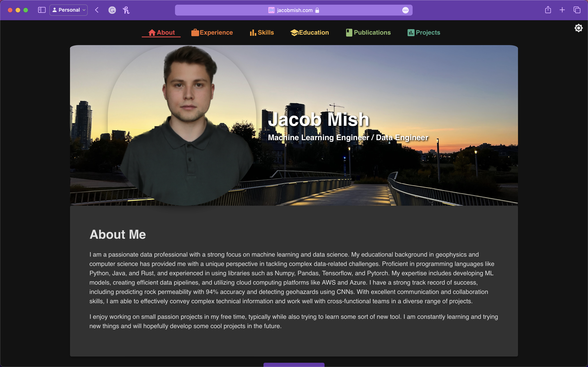Screen dimensions: 588x367
Task: Click the Grammarly extension icon in the toolbar
Action: click(x=112, y=10)
